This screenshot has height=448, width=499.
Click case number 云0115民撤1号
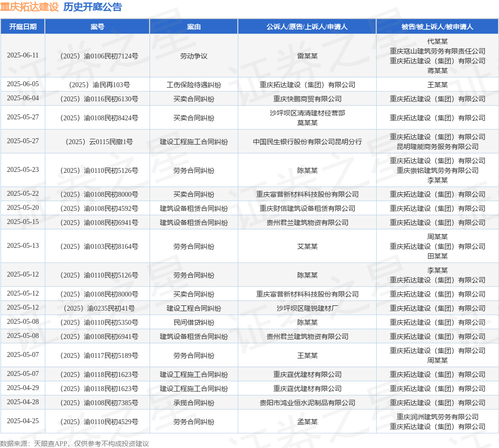tap(99, 142)
